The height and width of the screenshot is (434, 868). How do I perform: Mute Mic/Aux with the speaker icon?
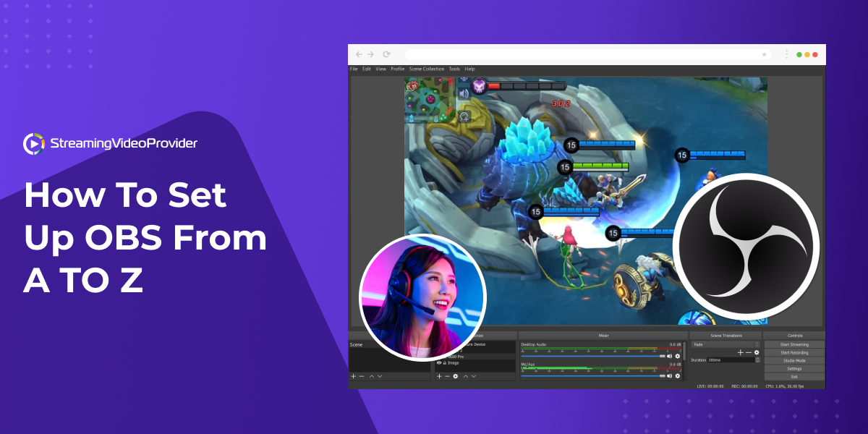670,375
